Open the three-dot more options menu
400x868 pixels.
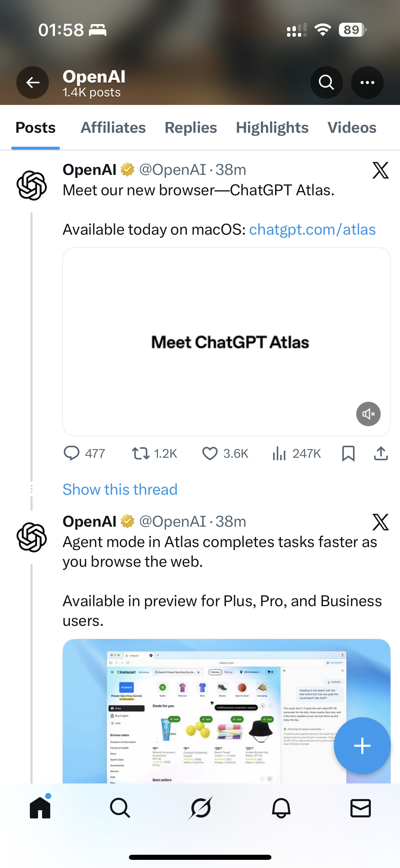[367, 83]
